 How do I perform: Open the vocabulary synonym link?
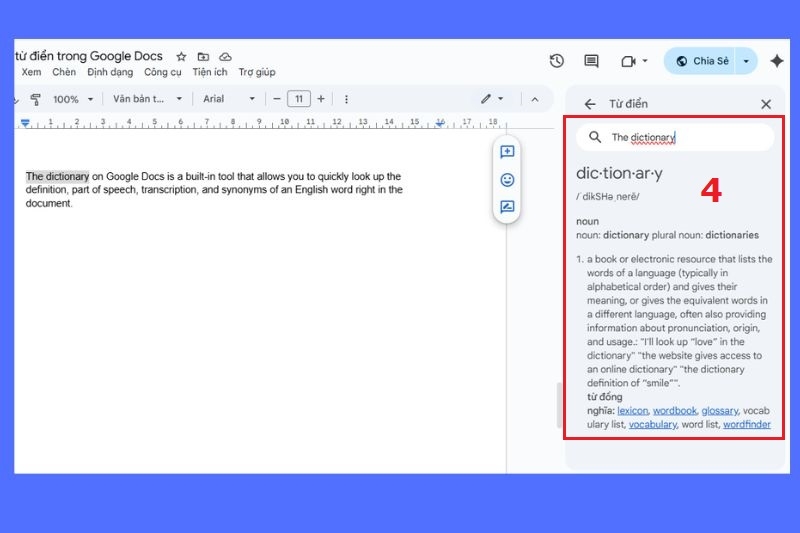(x=652, y=424)
